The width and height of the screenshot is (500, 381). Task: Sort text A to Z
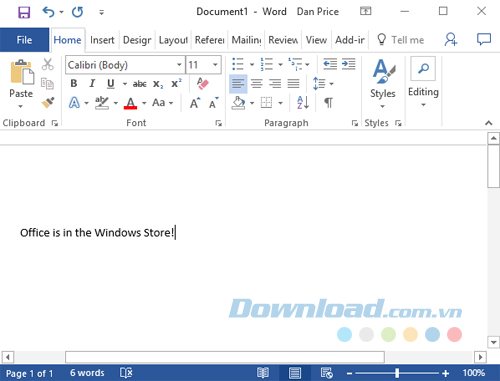[x=303, y=103]
